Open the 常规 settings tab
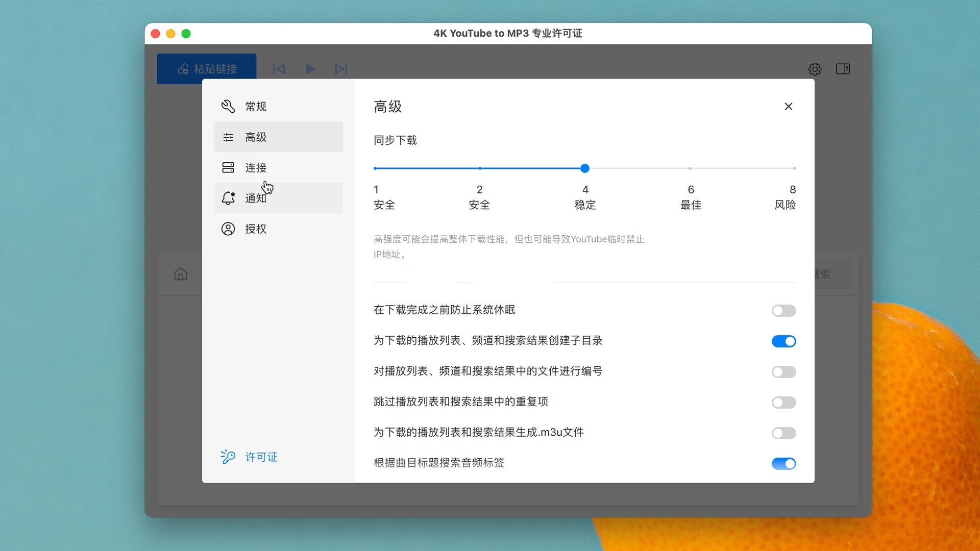This screenshot has width=980, height=551. 278,106
